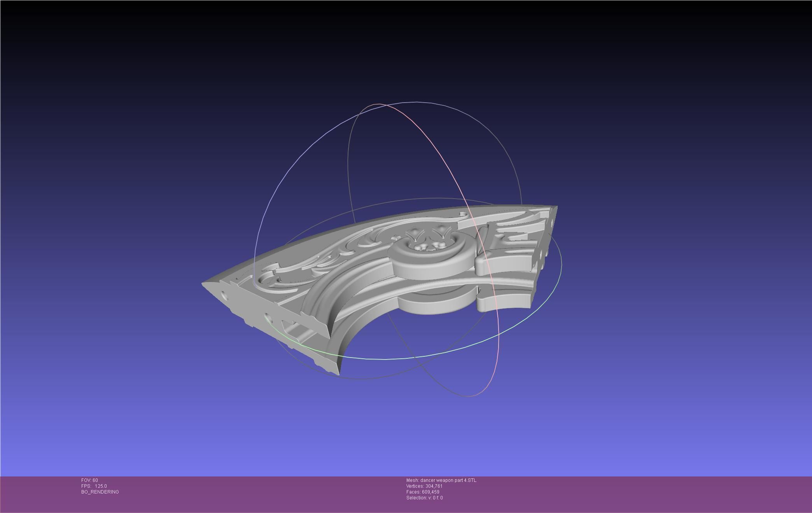Click the 'Selection: v: 0 f: 0' text
Screen dimensions: 812x513
424,498
